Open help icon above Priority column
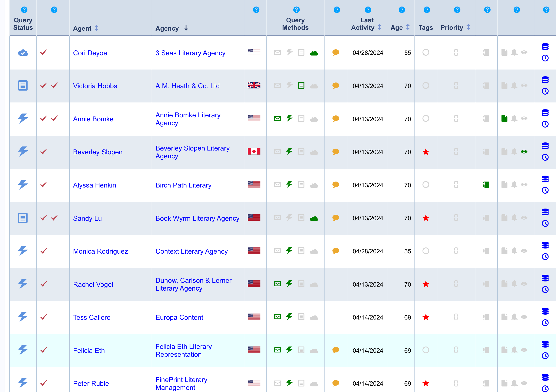 click(x=457, y=10)
